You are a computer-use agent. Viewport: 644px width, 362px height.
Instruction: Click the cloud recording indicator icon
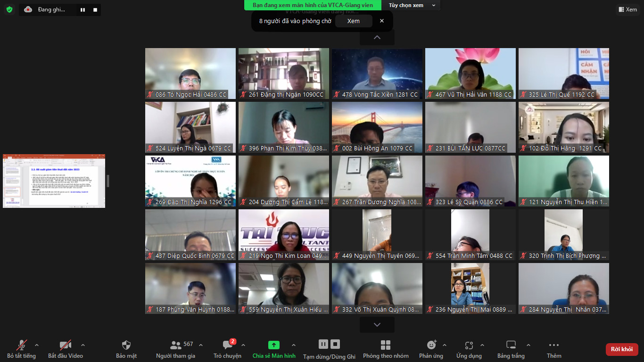coord(28,9)
